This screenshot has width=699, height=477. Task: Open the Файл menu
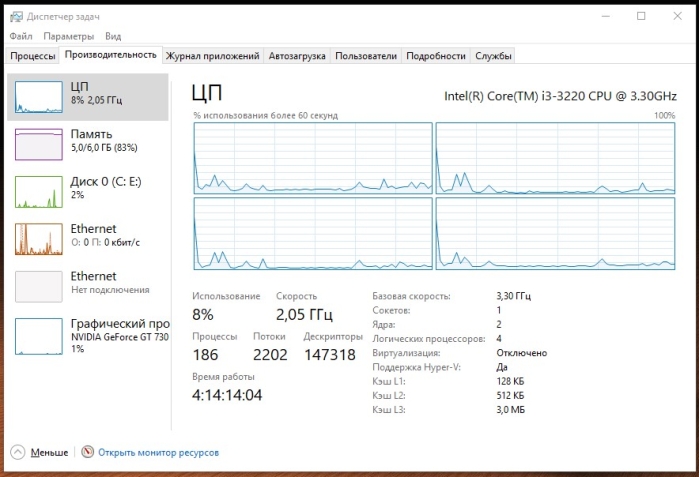(21, 36)
